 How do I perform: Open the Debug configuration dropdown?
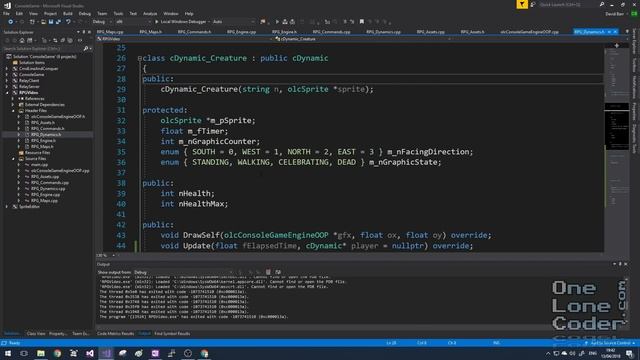tap(102, 22)
